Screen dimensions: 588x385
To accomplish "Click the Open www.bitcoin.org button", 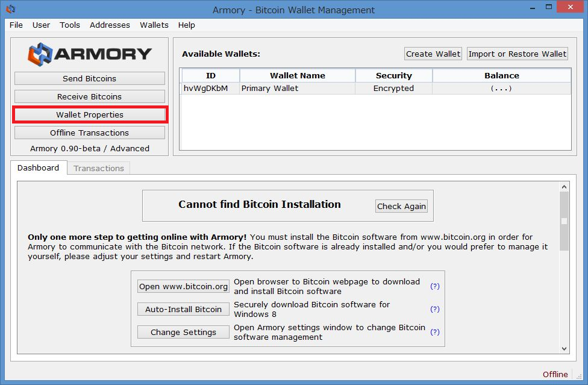I will [x=183, y=286].
